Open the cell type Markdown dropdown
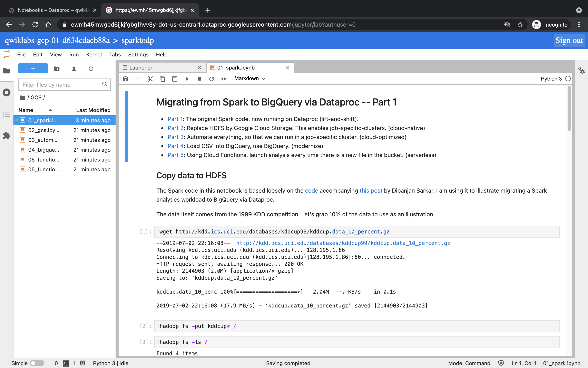 (x=249, y=78)
